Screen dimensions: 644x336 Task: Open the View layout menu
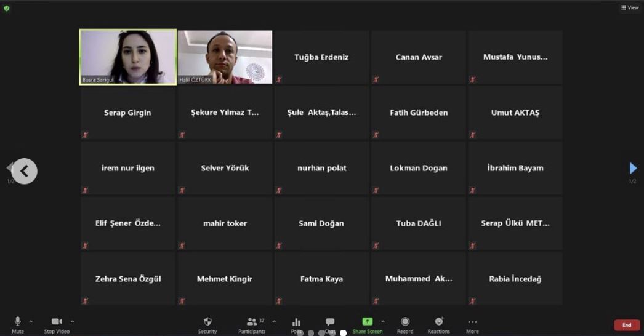[630, 7]
